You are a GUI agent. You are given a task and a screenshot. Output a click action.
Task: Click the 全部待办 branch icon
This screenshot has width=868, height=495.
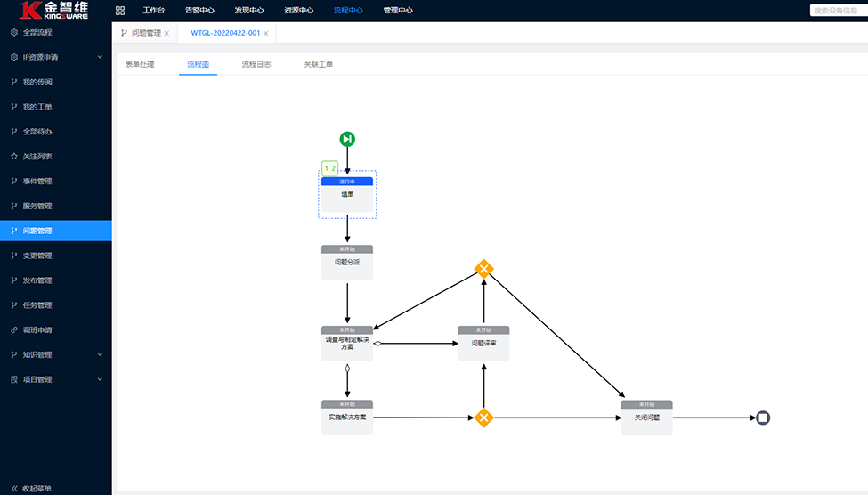pos(14,132)
